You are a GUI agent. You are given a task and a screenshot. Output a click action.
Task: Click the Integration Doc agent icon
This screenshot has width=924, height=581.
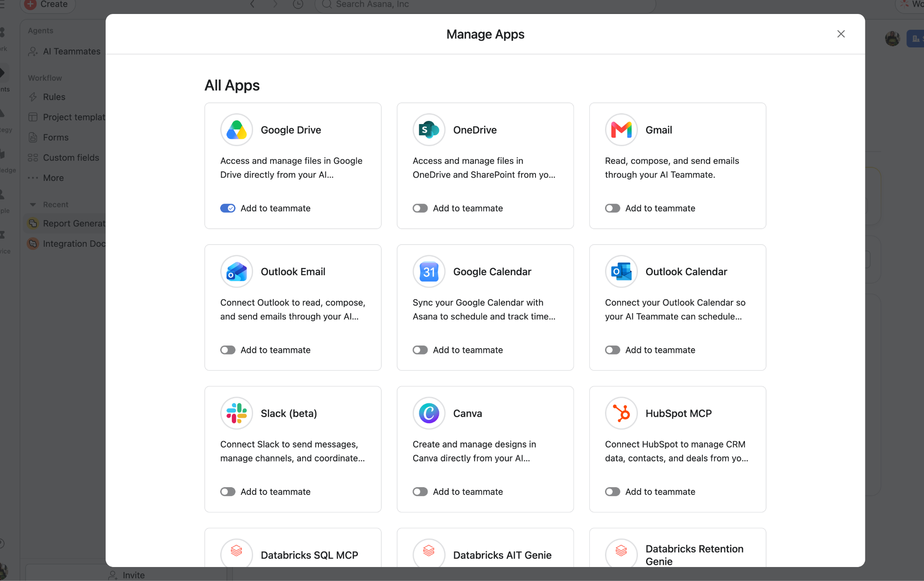33,244
